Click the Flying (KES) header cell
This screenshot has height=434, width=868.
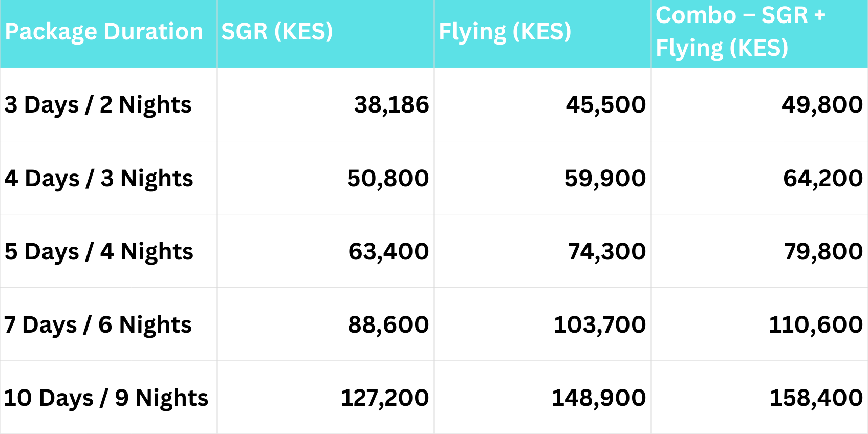tap(505, 32)
